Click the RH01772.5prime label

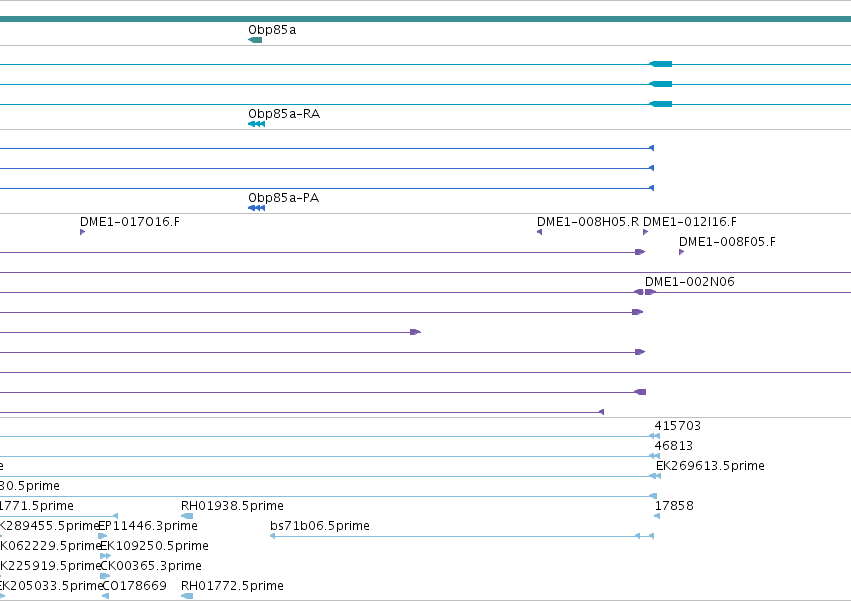(x=232, y=586)
